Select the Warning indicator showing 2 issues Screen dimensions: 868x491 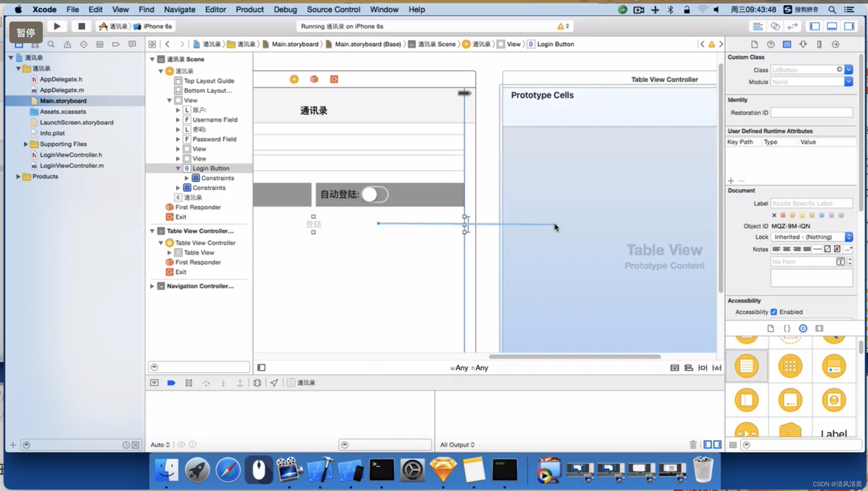[x=563, y=26]
